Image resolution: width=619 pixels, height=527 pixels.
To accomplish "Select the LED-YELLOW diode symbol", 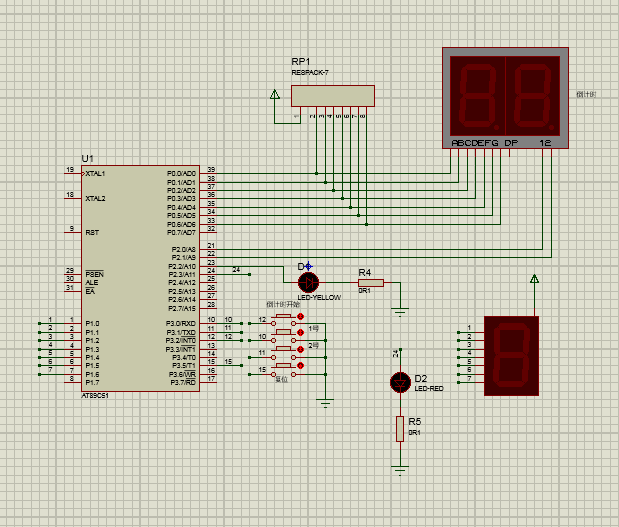I will point(308,282).
